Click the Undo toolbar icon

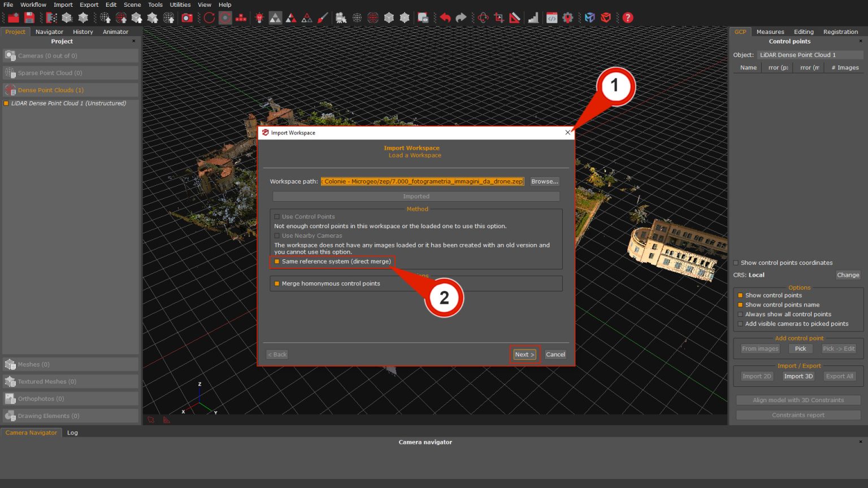[446, 18]
